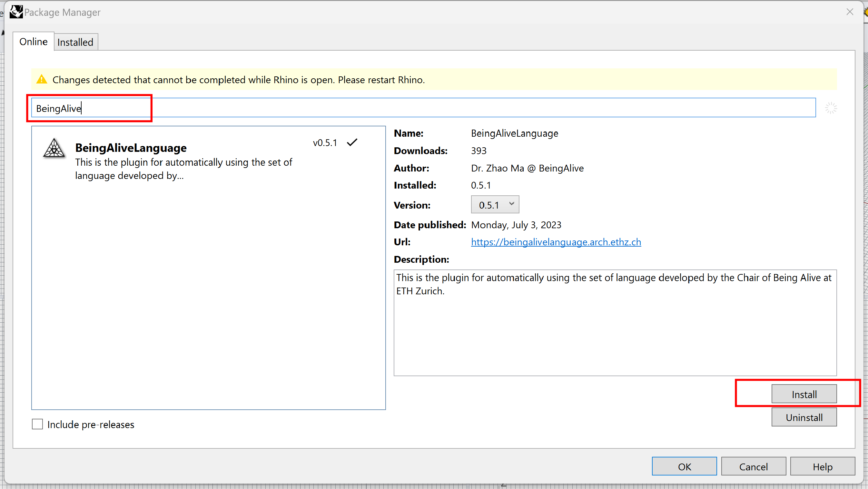Click the Cancel button
868x489 pixels.
754,466
